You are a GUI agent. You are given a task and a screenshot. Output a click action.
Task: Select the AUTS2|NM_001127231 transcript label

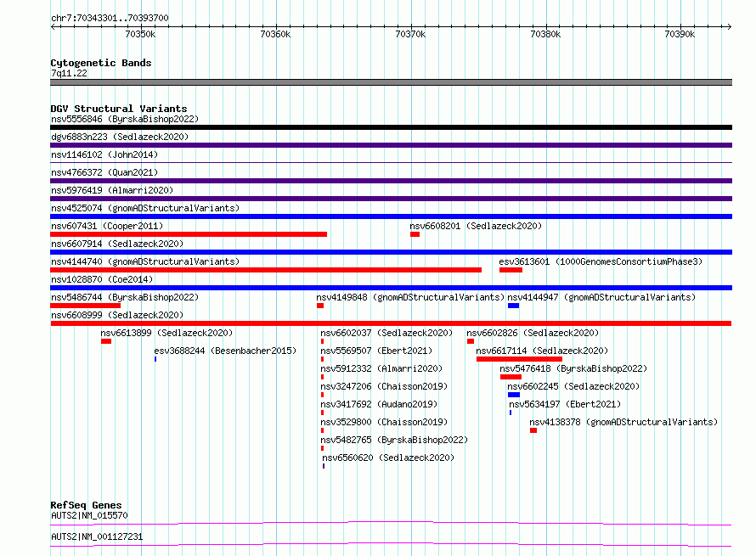click(x=97, y=536)
